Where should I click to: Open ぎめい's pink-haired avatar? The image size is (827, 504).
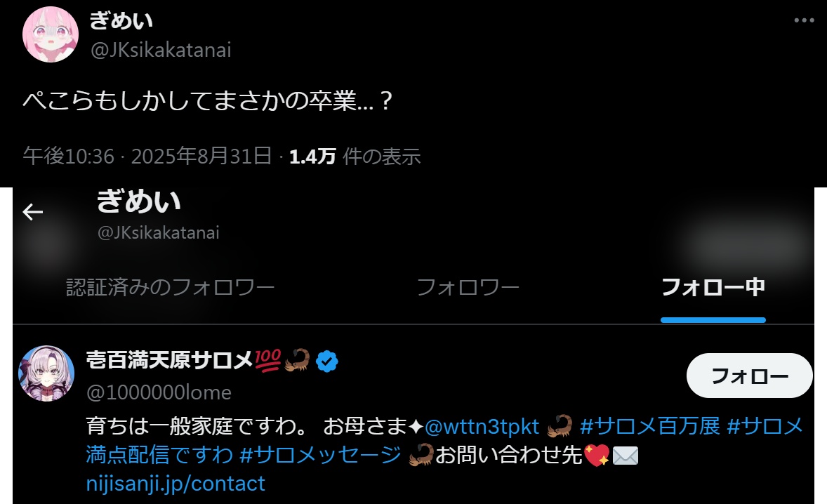click(51, 34)
